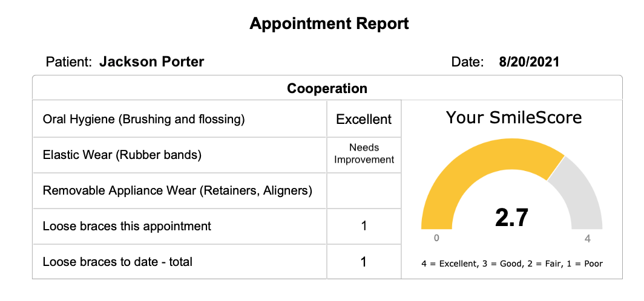Select the Oral Hygiene row label
Screen dimensions: 644x301
pos(143,119)
